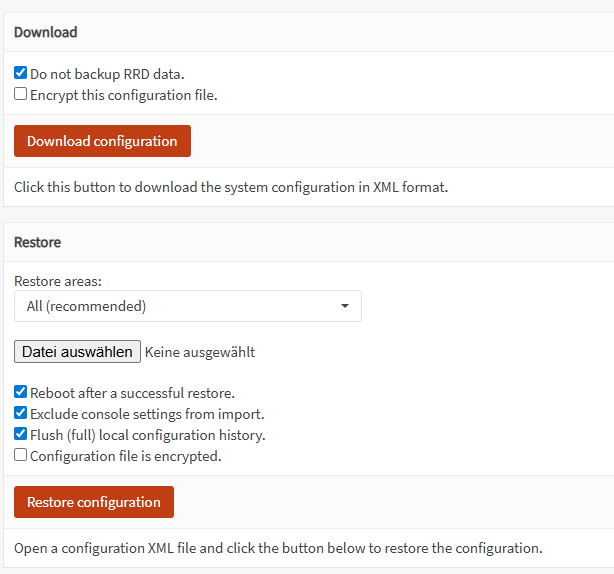Click the Restore configuration button
The width and height of the screenshot is (614, 574).
(94, 502)
